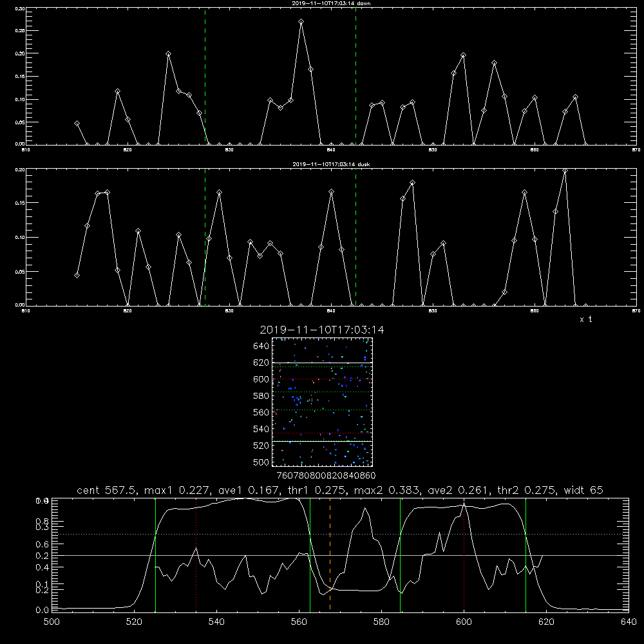Click the upper red dotted line in scatter image

pyautogui.click(x=322, y=379)
